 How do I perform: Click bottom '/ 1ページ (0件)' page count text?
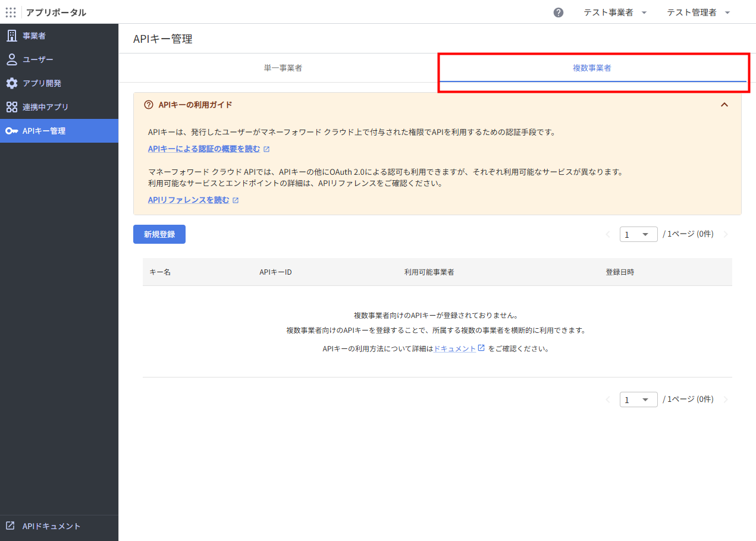point(688,400)
